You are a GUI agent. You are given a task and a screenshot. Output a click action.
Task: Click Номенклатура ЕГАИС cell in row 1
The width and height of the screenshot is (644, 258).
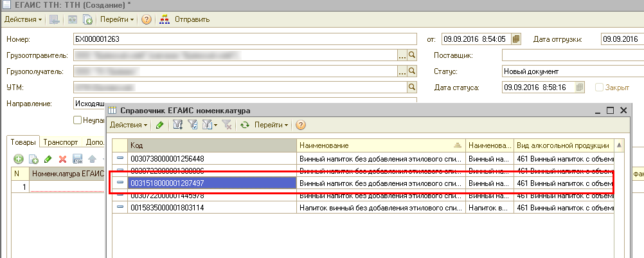point(67,187)
